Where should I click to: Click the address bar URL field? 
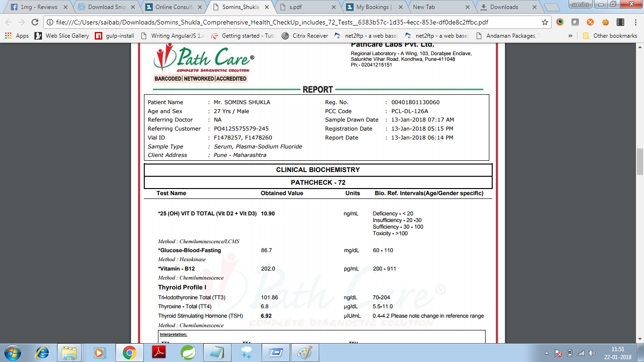pos(292,22)
